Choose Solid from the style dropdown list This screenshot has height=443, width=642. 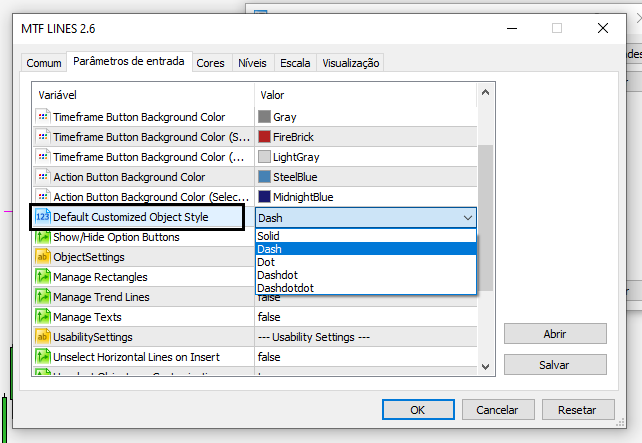pos(268,236)
